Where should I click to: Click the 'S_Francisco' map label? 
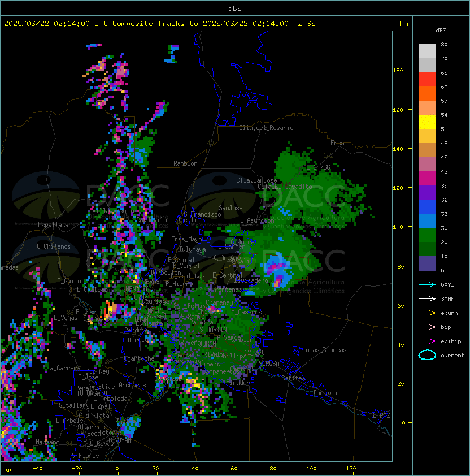click(202, 214)
